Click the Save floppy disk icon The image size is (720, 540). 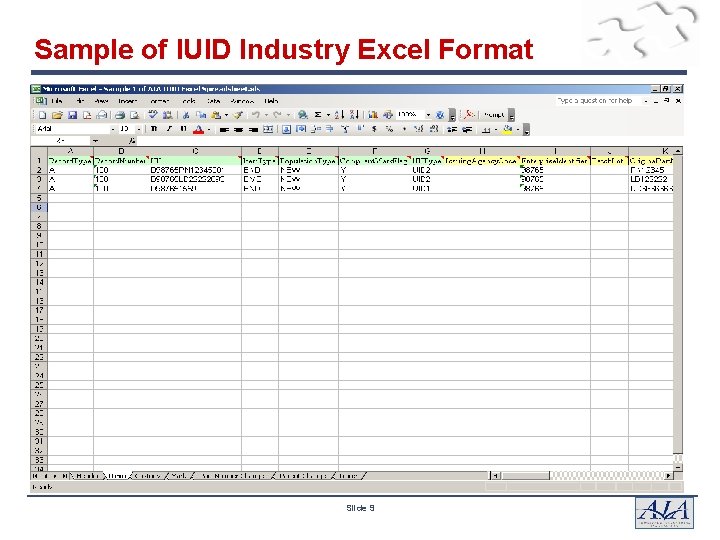pyautogui.click(x=72, y=115)
